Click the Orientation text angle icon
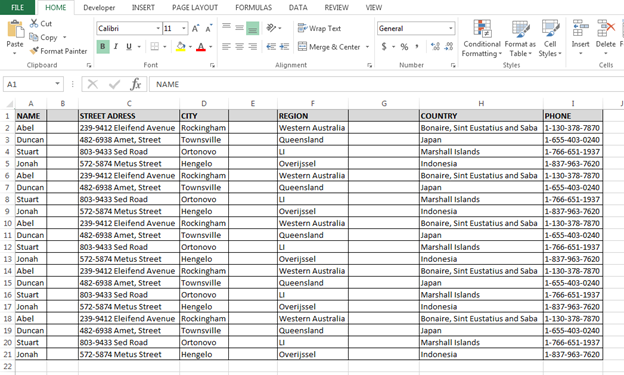 tap(271, 28)
